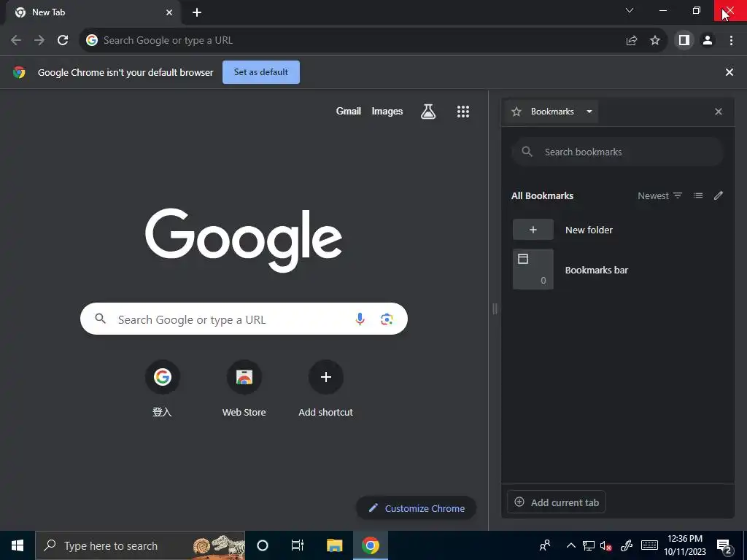Open the Google apps grid
Screen dimensions: 747x560
click(463, 112)
